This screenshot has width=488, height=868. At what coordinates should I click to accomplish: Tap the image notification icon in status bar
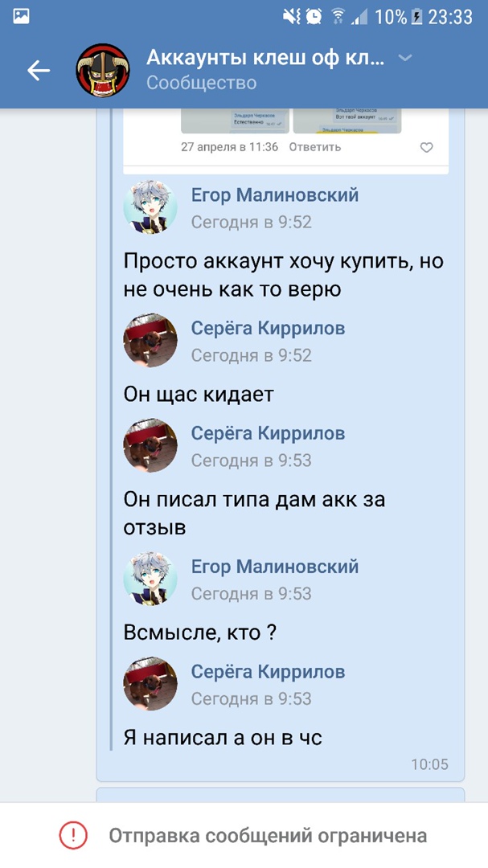tap(21, 17)
